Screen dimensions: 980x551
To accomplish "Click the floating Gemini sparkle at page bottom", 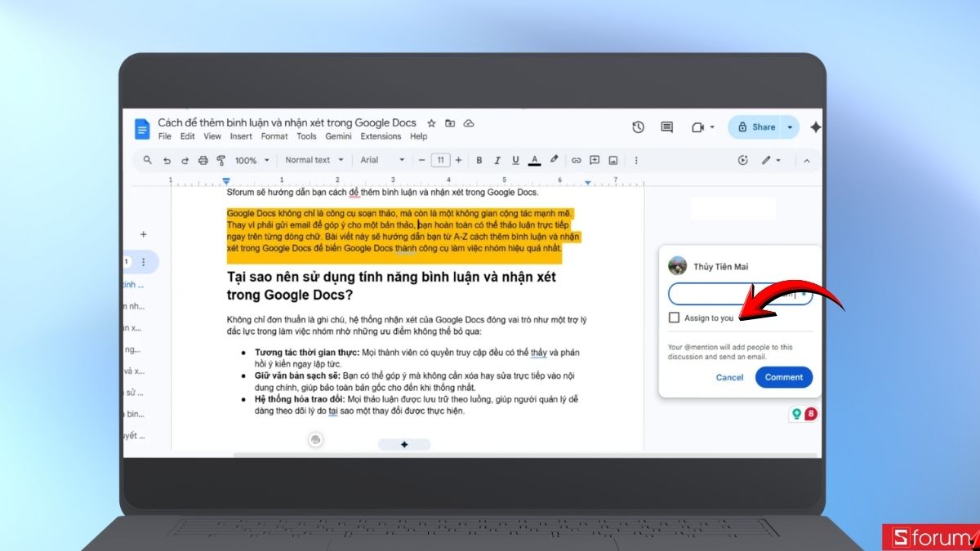I will coord(403,444).
